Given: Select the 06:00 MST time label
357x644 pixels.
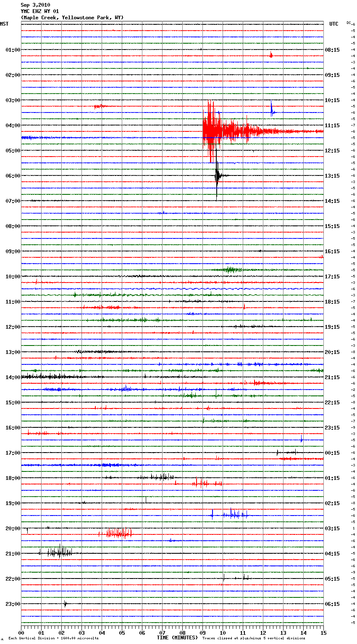Looking at the screenshot, I should click(13, 176).
